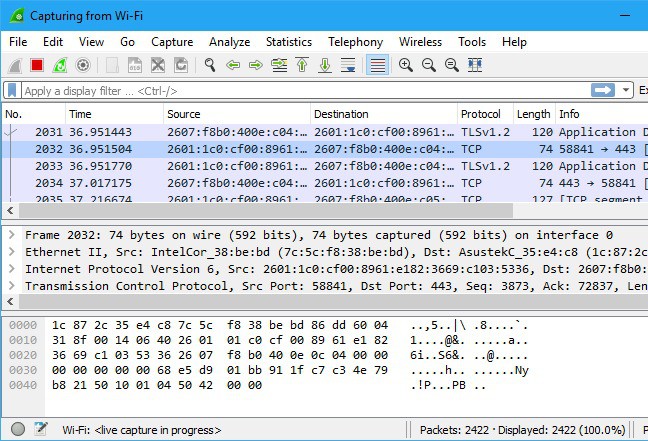Open capture options gear icon

point(83,65)
